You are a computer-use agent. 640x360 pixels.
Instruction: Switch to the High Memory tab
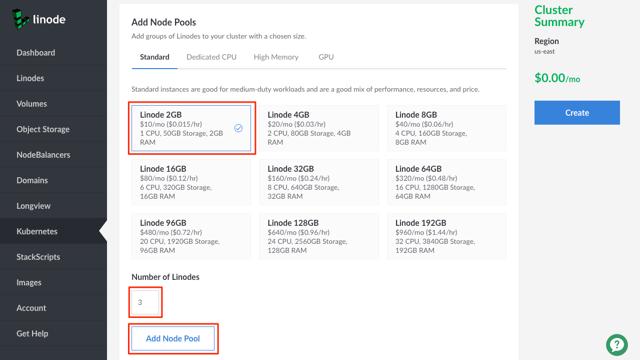click(x=276, y=57)
